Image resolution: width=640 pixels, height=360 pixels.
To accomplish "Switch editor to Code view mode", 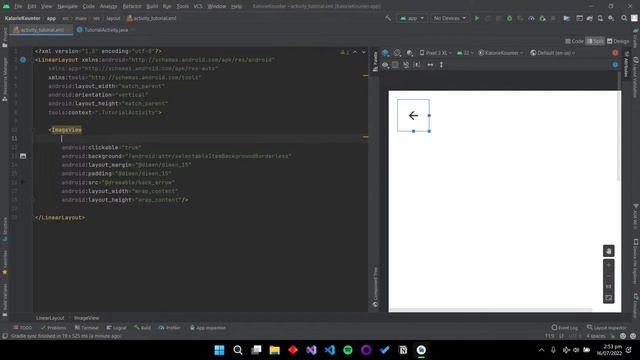I will tap(574, 41).
